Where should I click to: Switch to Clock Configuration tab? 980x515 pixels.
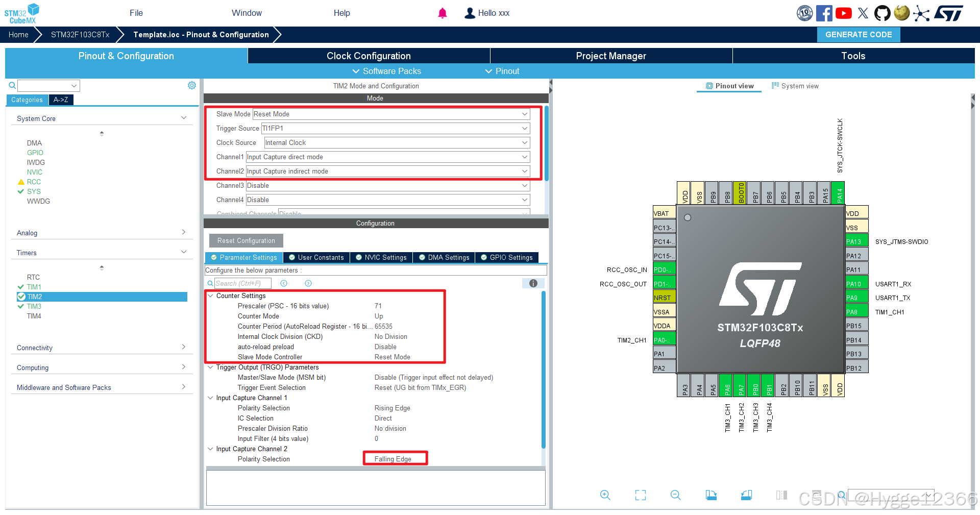pos(369,56)
